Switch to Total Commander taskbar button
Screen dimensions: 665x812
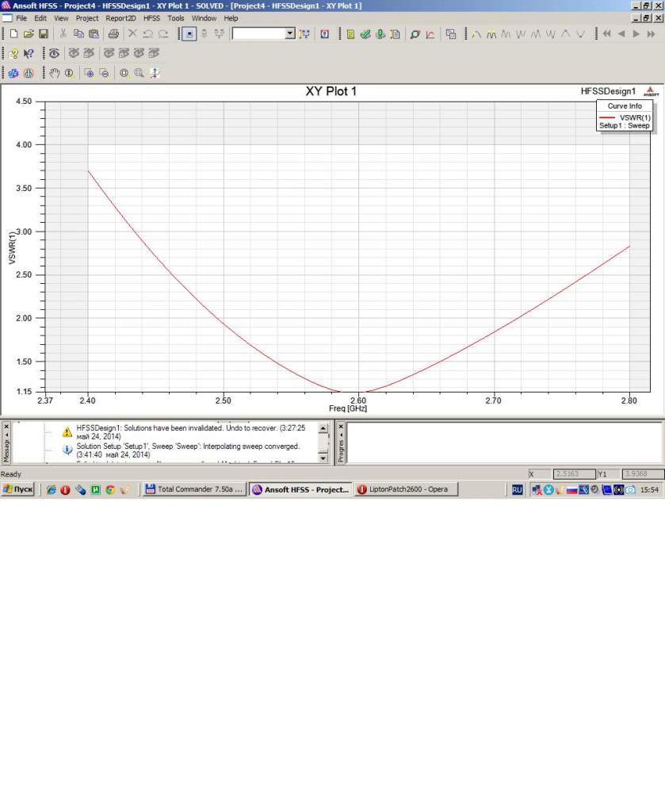coord(194,489)
